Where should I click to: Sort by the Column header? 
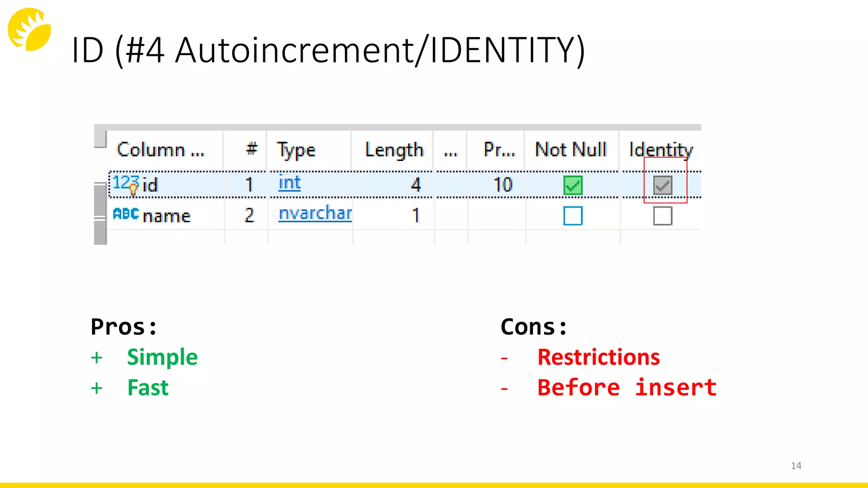[x=161, y=150]
